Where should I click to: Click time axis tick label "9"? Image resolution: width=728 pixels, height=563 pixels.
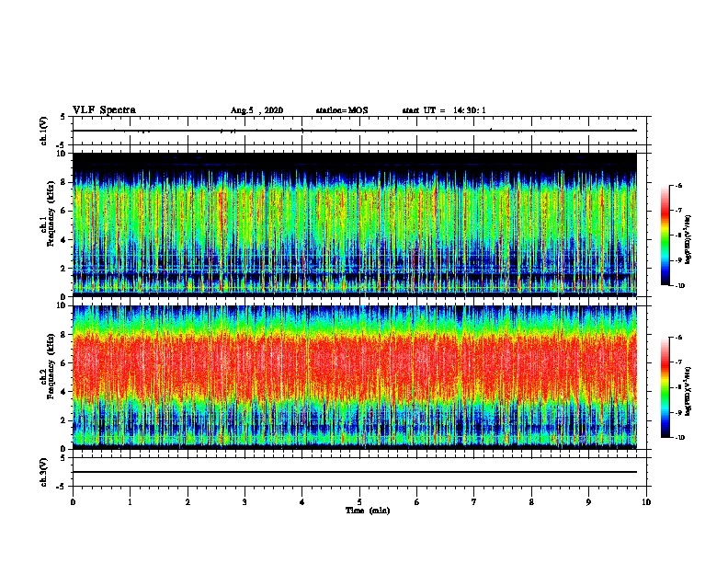click(588, 502)
